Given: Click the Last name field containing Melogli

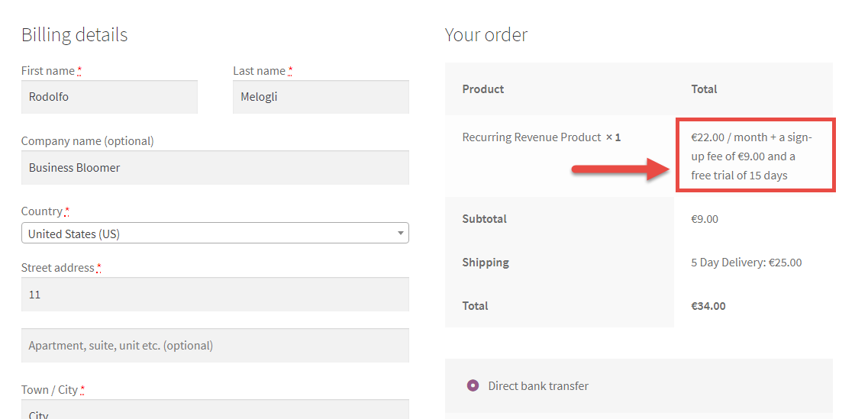Looking at the screenshot, I should click(321, 97).
